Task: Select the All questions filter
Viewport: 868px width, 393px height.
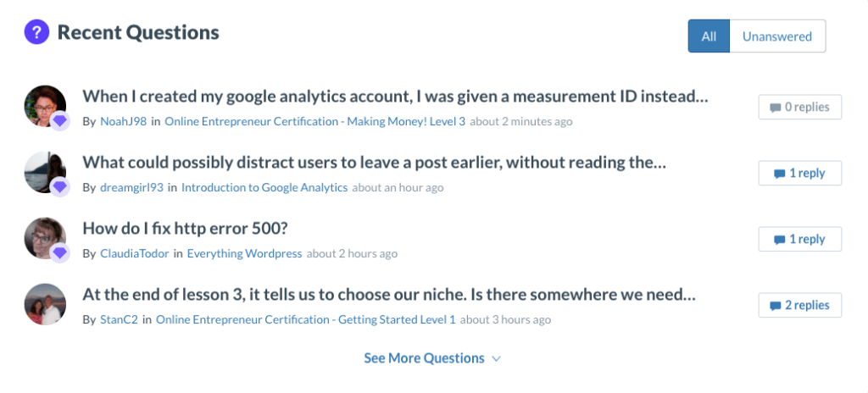Action: pos(709,36)
